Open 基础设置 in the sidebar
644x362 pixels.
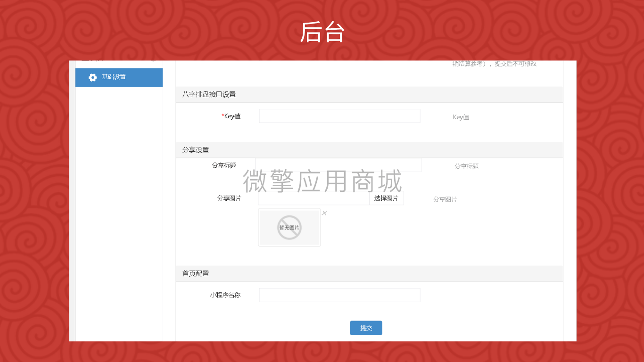(x=119, y=77)
